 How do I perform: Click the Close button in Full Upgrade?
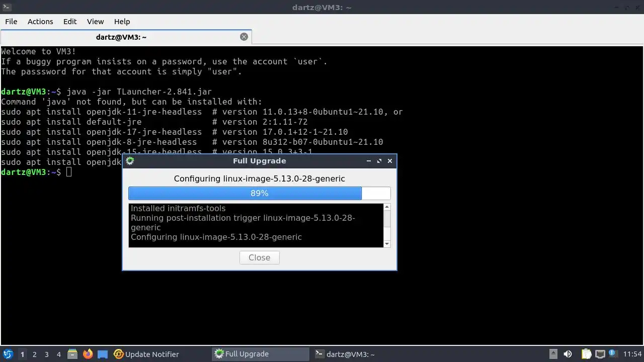click(259, 257)
